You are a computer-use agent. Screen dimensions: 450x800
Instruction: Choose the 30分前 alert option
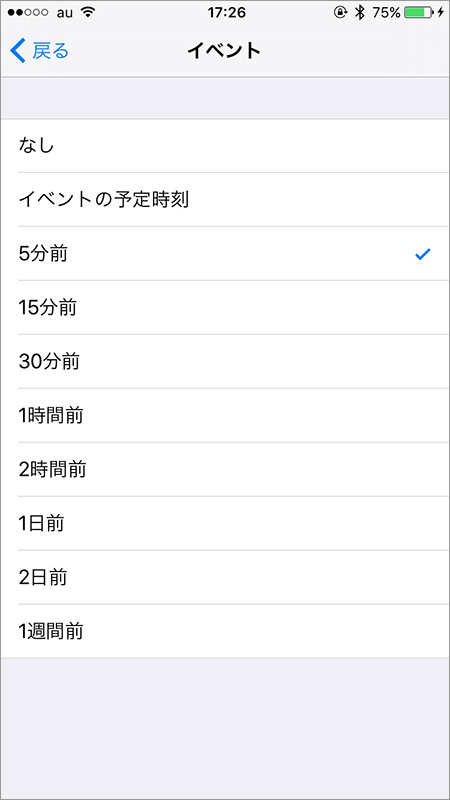coord(225,362)
